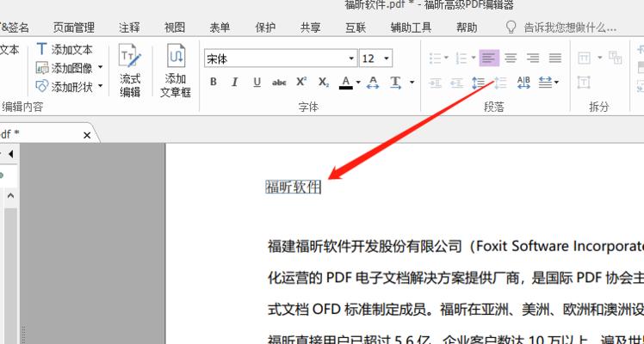Click line starting 化运营的 PDF

[x=456, y=278]
